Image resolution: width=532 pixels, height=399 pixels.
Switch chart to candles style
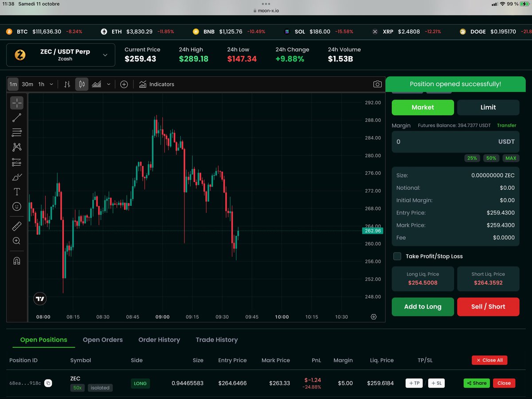click(x=82, y=84)
